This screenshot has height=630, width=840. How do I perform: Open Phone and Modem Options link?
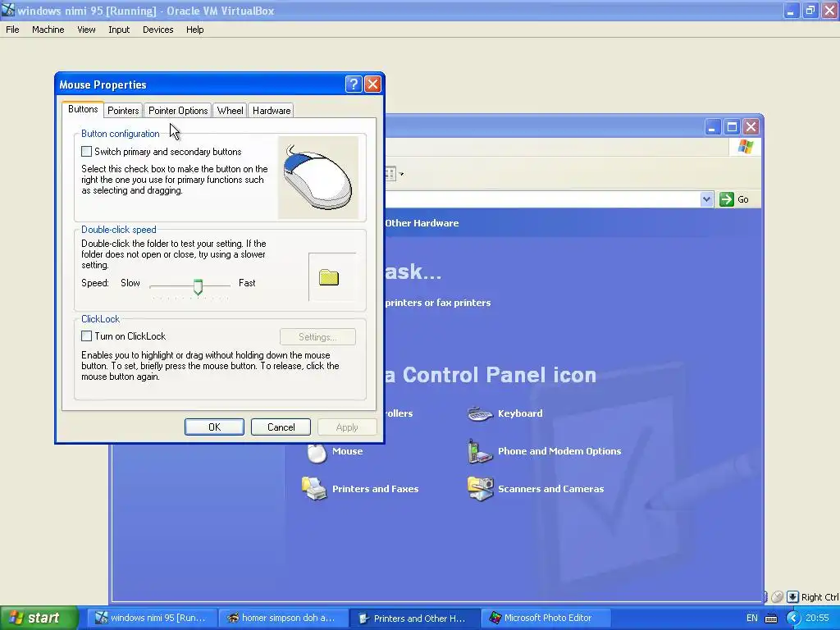pos(559,451)
